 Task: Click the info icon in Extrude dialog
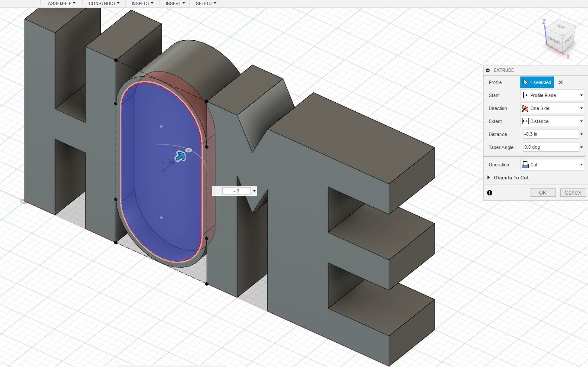point(490,193)
